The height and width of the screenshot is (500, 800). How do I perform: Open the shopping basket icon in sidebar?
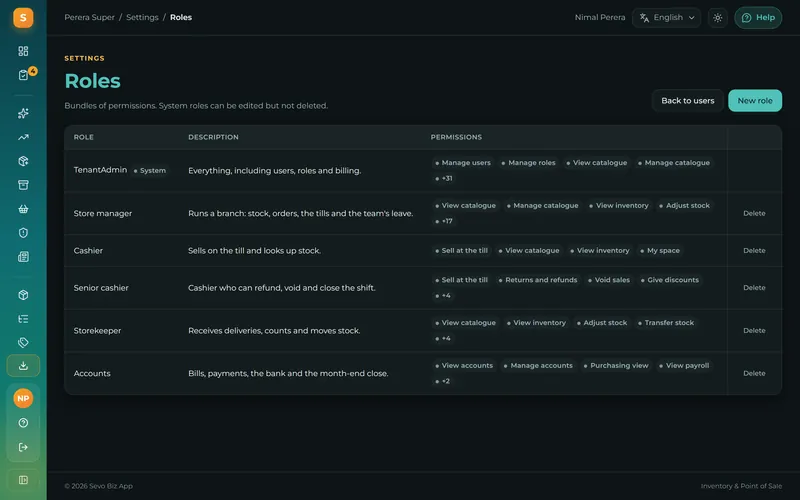click(x=23, y=209)
